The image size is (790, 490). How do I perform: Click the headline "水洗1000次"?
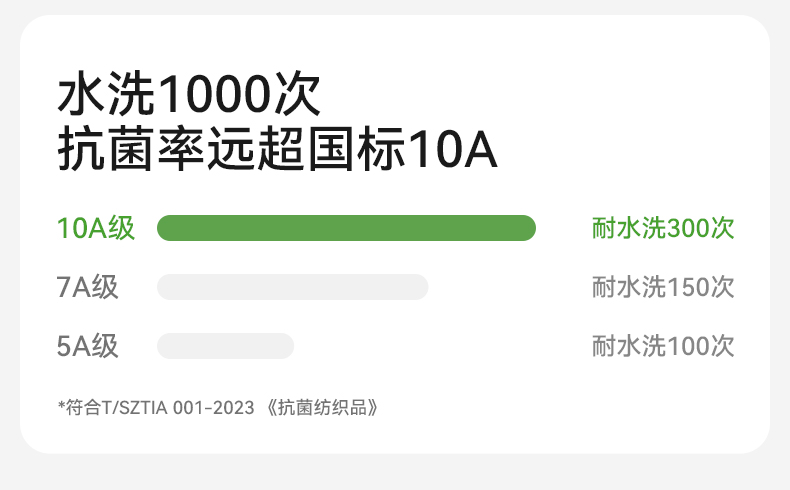click(189, 96)
